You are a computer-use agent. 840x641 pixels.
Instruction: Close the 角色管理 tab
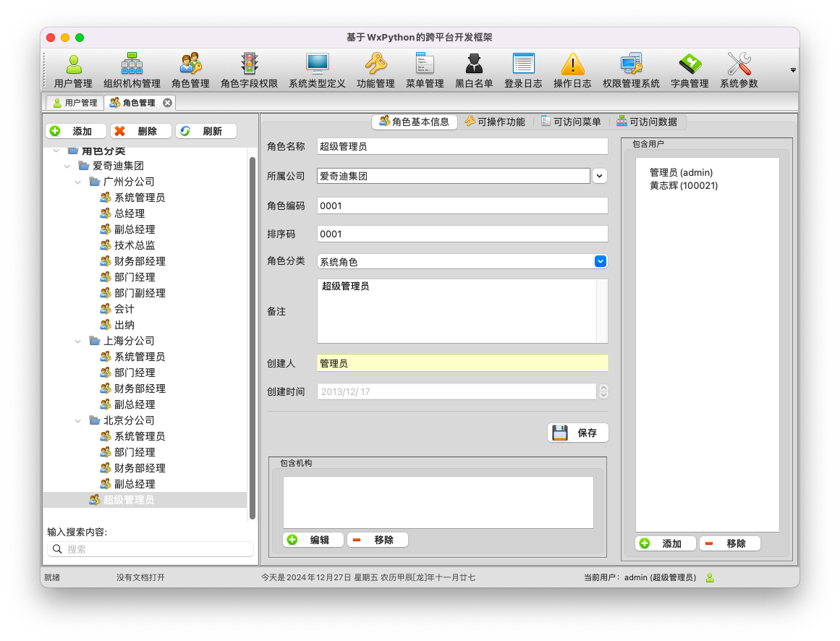(x=168, y=103)
